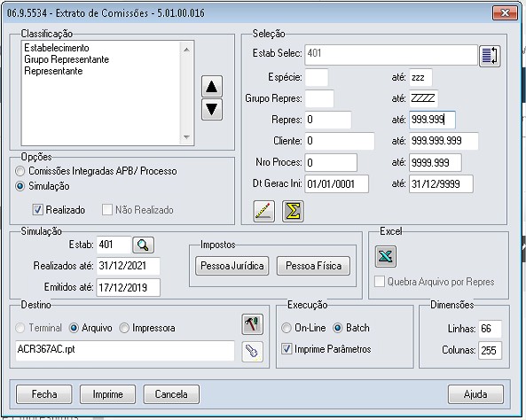
Task: Click the Fecha button
Action: tap(44, 394)
